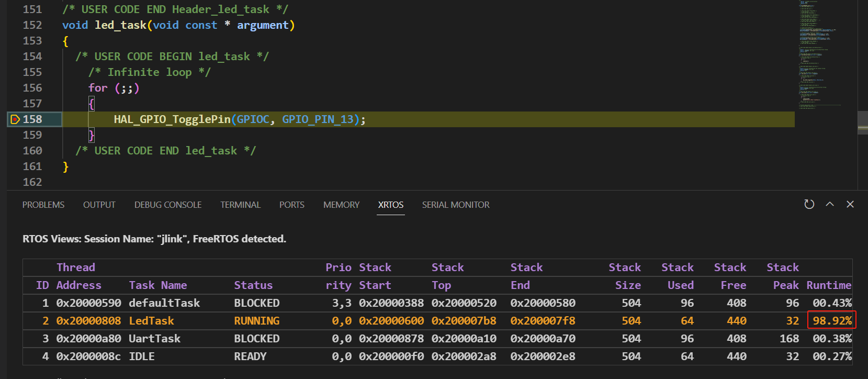Screen dimensions: 868x379
Task: Click the Runtime column header
Action: pos(829,285)
